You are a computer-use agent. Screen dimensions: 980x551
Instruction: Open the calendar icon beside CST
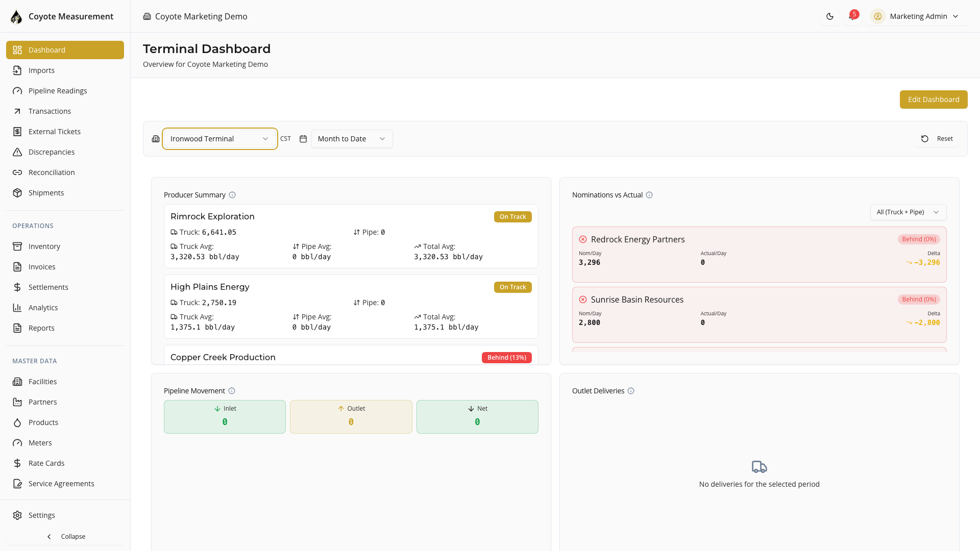pyautogui.click(x=303, y=139)
